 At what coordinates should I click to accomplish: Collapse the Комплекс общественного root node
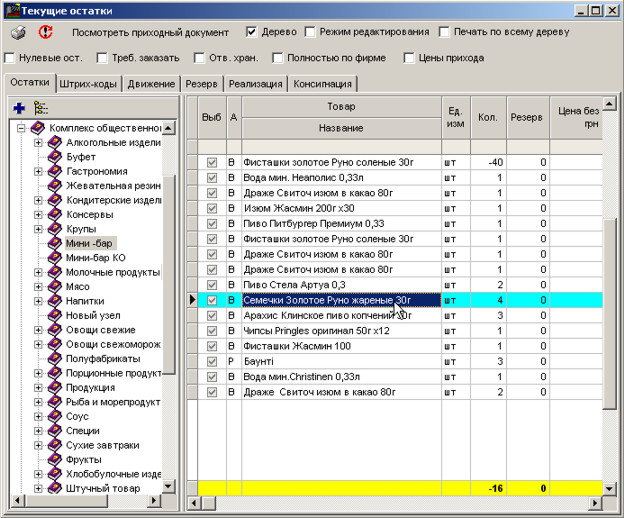(x=22, y=128)
